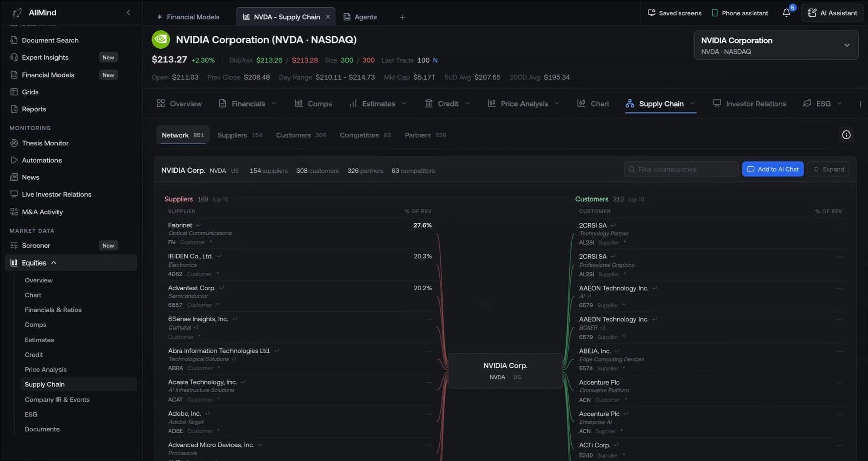Open the NVIDIA Corporation ticker dropdown

click(x=776, y=45)
